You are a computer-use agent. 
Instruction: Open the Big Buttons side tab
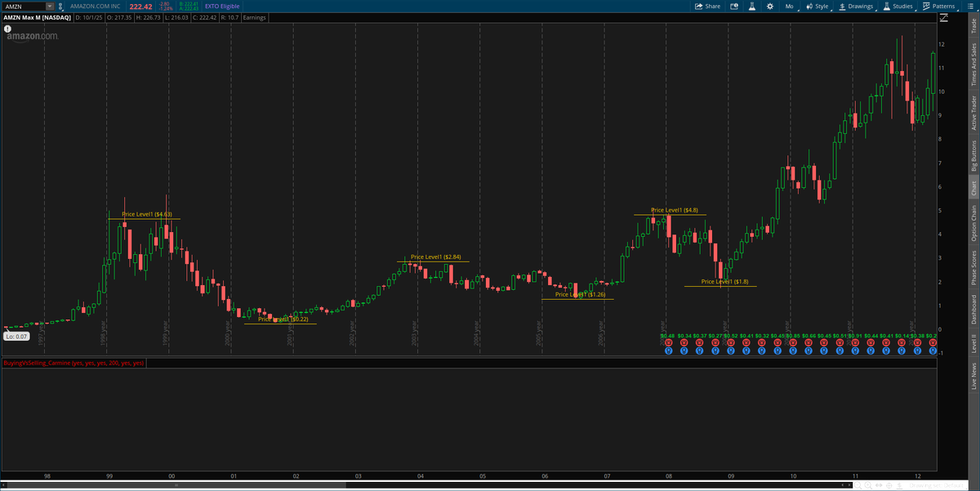(973, 155)
